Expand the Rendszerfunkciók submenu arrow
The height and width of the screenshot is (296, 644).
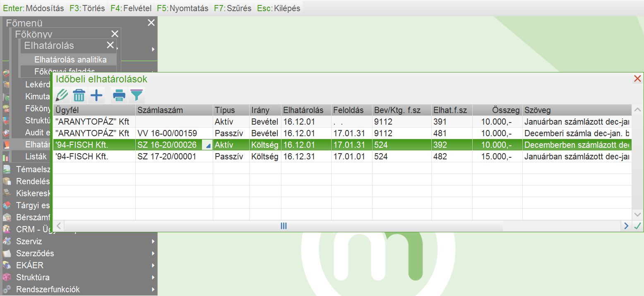(x=153, y=289)
